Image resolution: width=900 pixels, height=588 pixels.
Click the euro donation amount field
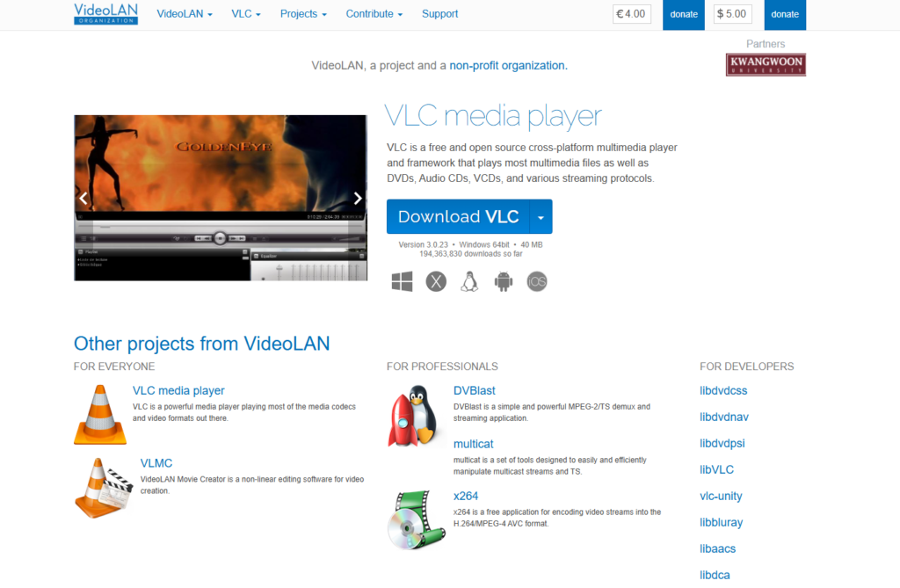[632, 14]
